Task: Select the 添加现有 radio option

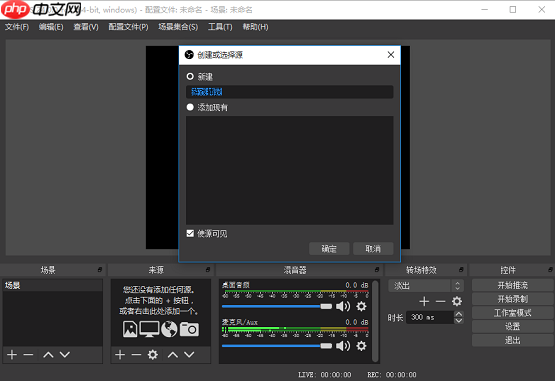Action: (190, 107)
